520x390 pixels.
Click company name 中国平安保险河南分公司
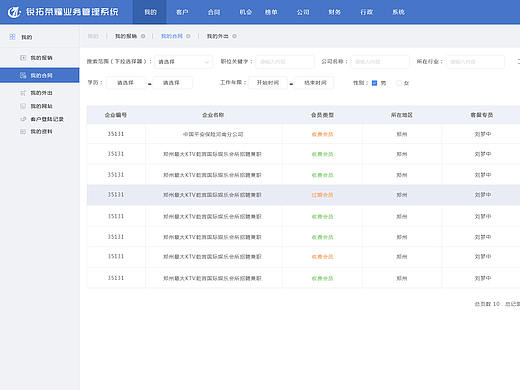coord(213,134)
